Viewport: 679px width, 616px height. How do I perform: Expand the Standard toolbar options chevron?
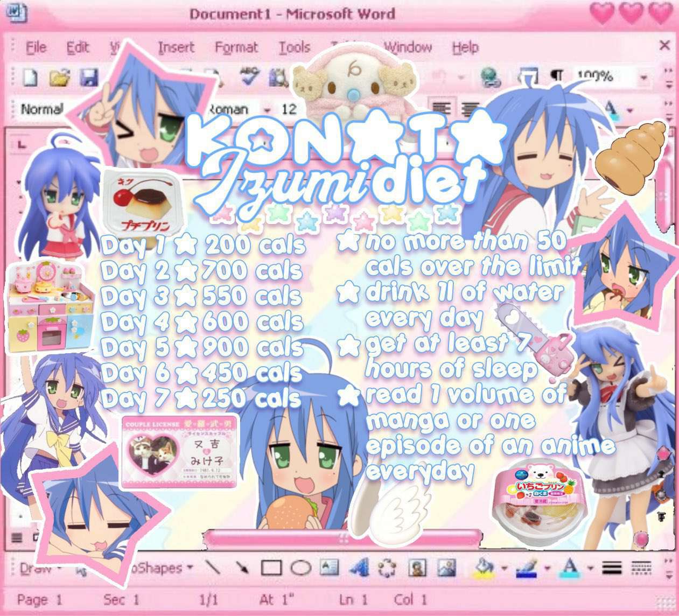tap(668, 78)
